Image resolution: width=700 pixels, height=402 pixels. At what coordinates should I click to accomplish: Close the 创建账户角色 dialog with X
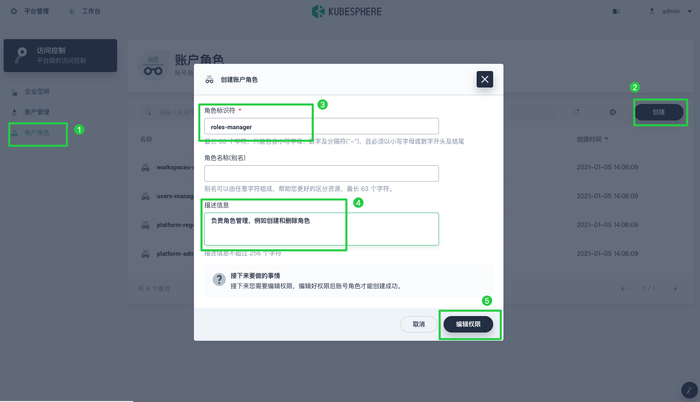(484, 79)
